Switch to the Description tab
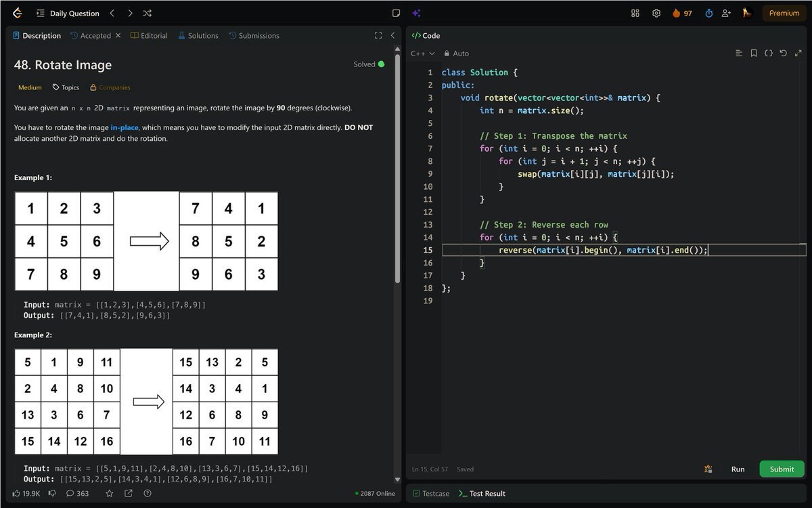Screen dimensions: 812x508 [37, 36]
